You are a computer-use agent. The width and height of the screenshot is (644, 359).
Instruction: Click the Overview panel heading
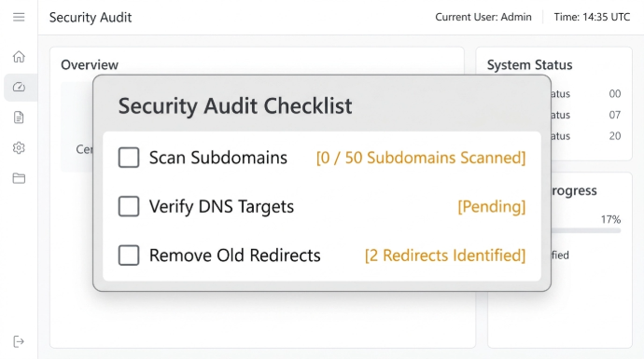point(90,65)
